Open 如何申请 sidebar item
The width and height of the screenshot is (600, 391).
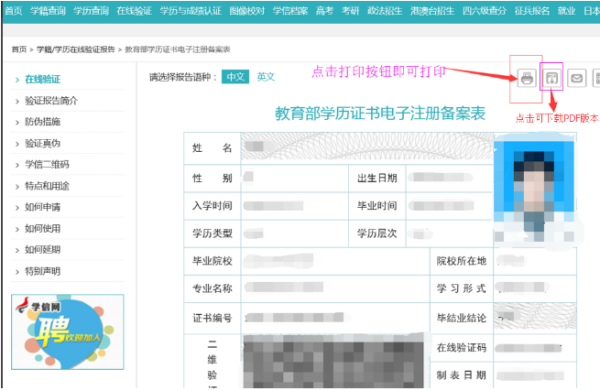[43, 207]
